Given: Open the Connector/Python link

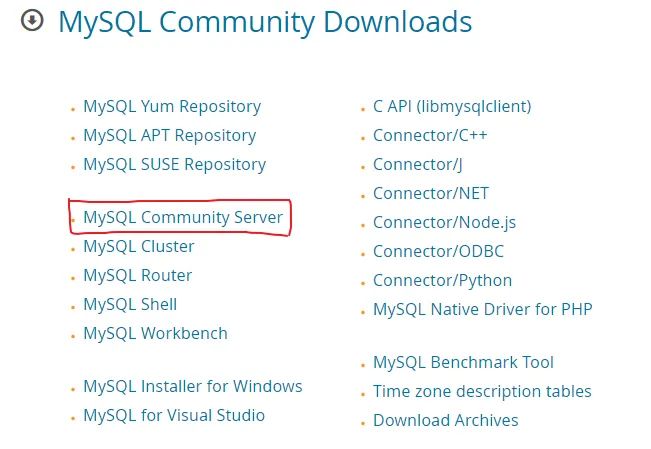Looking at the screenshot, I should pyautogui.click(x=443, y=281).
